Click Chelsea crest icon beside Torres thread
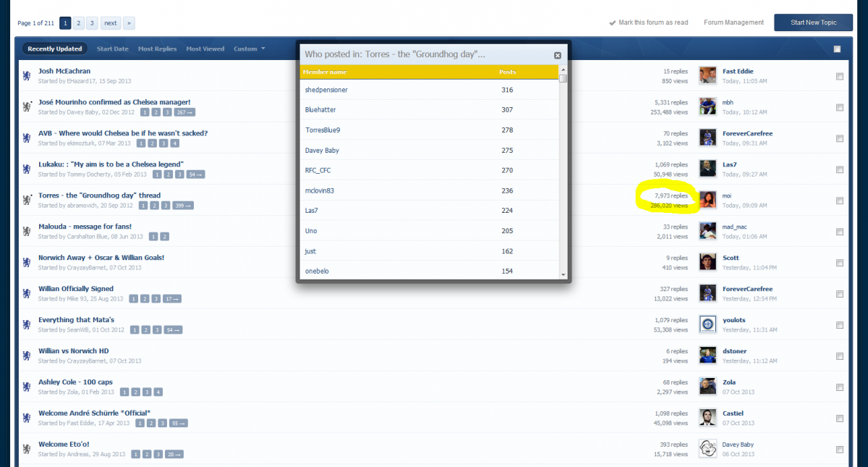 [27, 200]
